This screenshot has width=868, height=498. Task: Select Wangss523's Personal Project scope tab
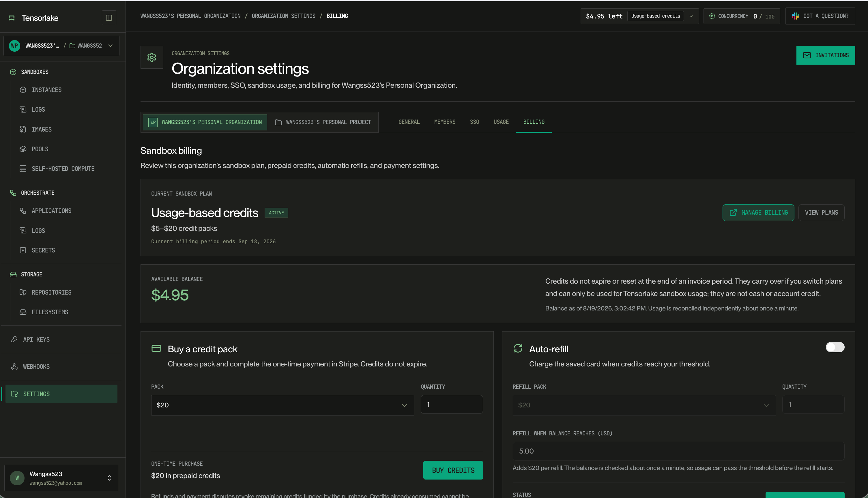tap(323, 122)
